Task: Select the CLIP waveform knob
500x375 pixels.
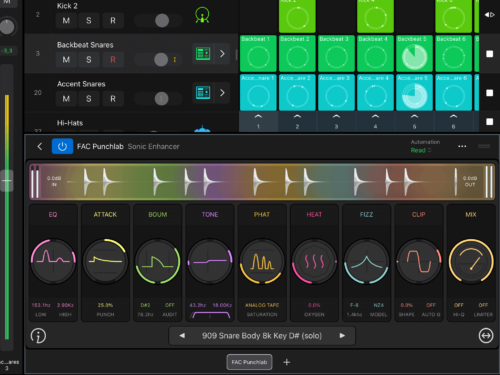Action: click(419, 261)
